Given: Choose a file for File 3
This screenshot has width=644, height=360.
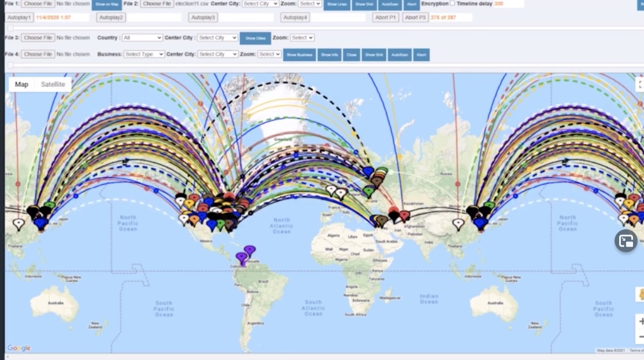Looking at the screenshot, I should 38,38.
